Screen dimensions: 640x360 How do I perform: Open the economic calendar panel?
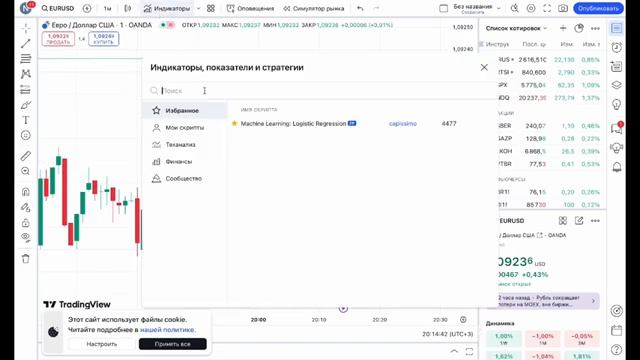click(617, 330)
